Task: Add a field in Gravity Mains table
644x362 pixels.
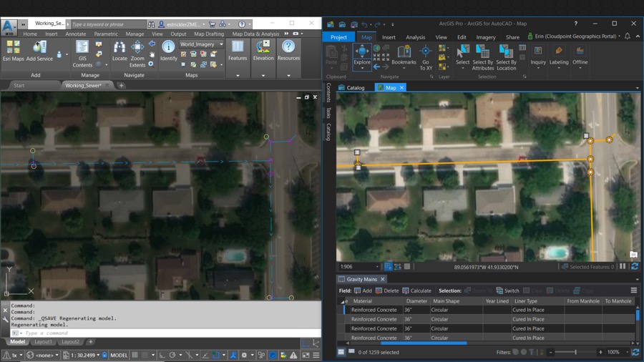Action: click(363, 290)
